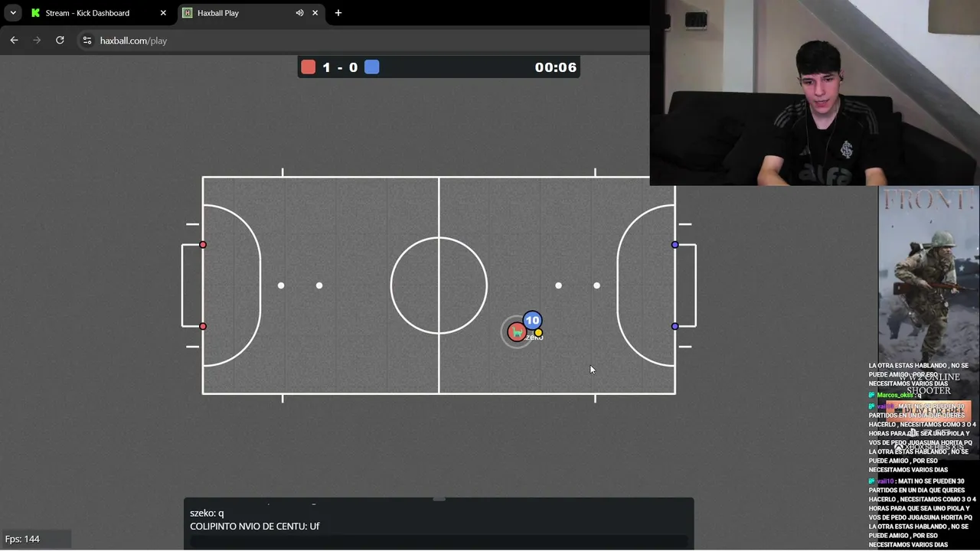The image size is (980, 551).
Task: Click the chat input box below messages
Action: [439, 542]
